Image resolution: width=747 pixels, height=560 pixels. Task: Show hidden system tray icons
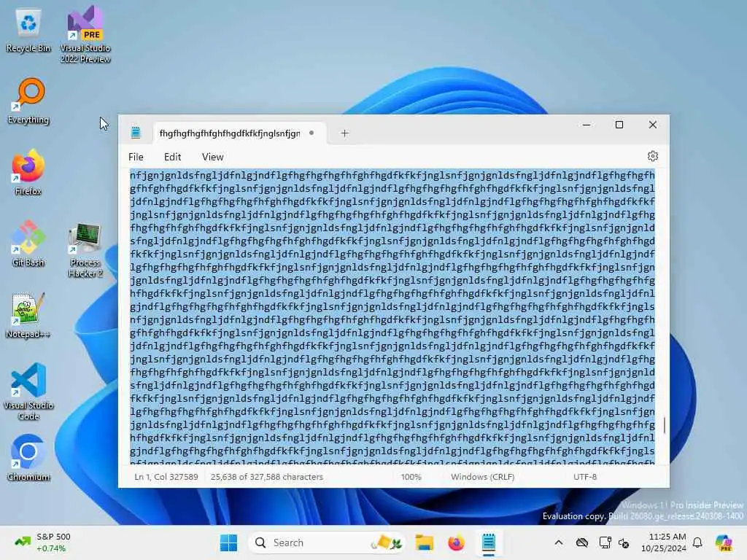559,542
